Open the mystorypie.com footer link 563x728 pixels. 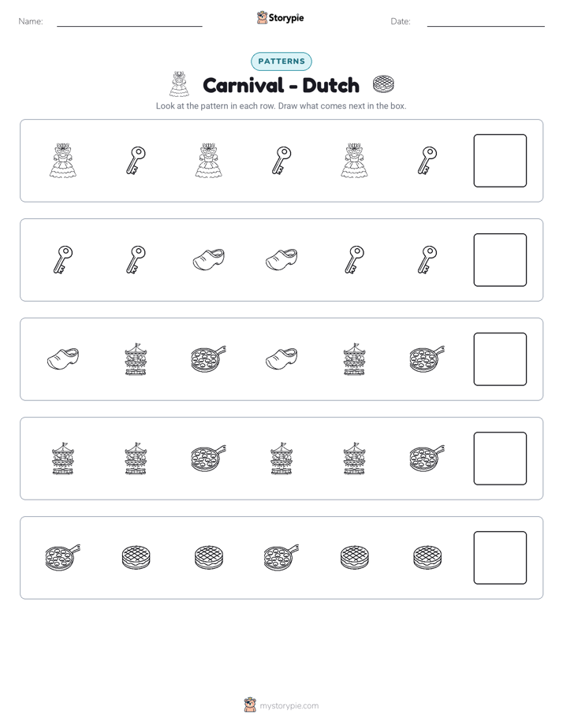[289, 706]
